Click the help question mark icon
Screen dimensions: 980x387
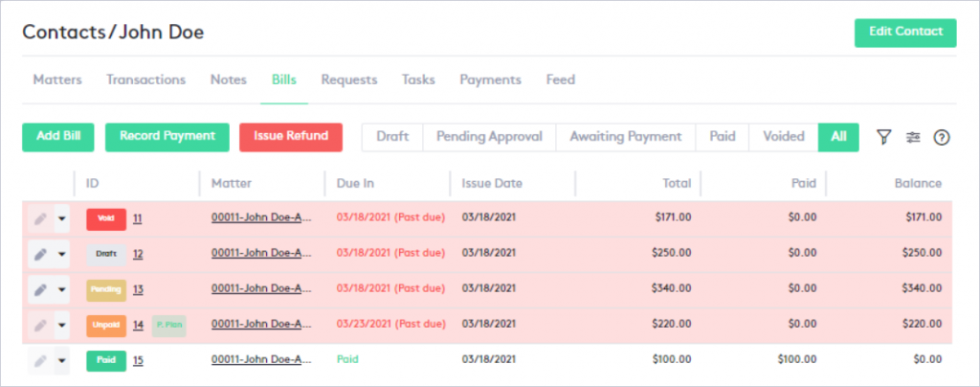tap(942, 137)
